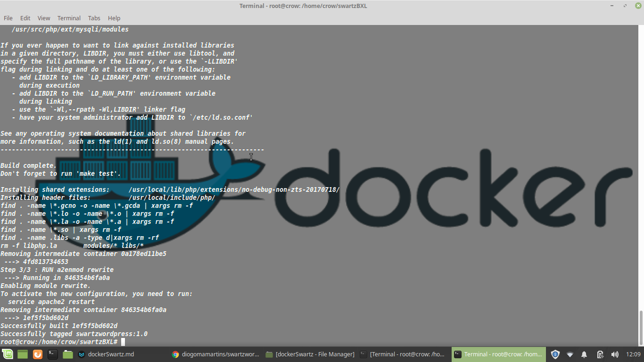Click the 'Enabling module rewrite.' line

pos(45,286)
